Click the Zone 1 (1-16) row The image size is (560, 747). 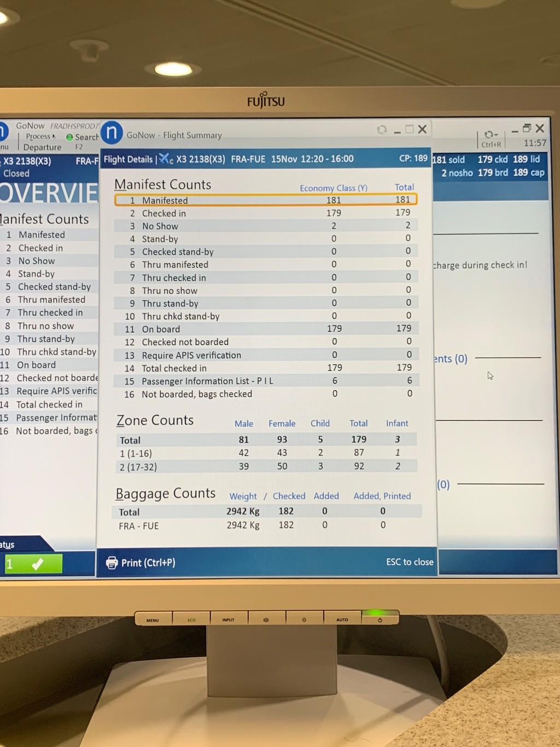click(x=265, y=453)
